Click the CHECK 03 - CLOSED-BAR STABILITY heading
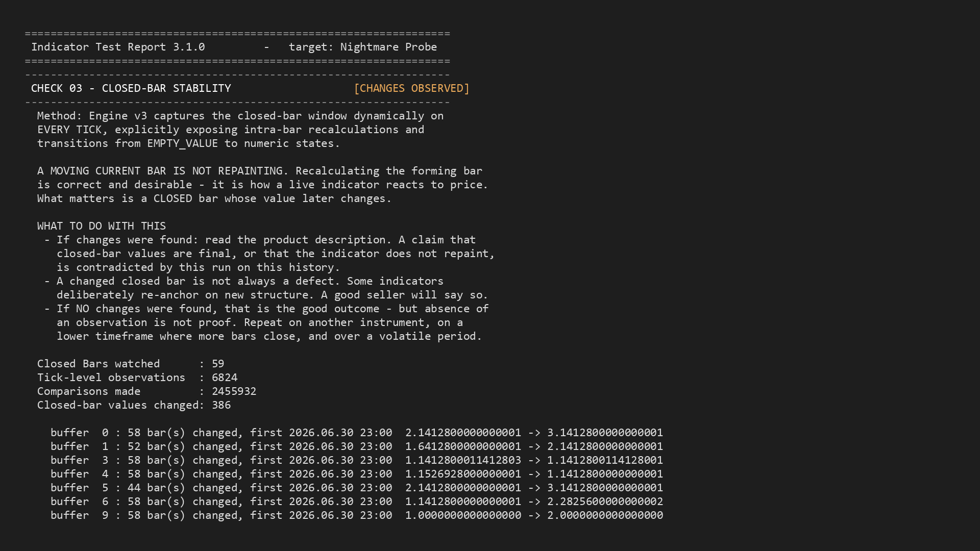Viewport: 980px width, 551px height. (x=131, y=88)
